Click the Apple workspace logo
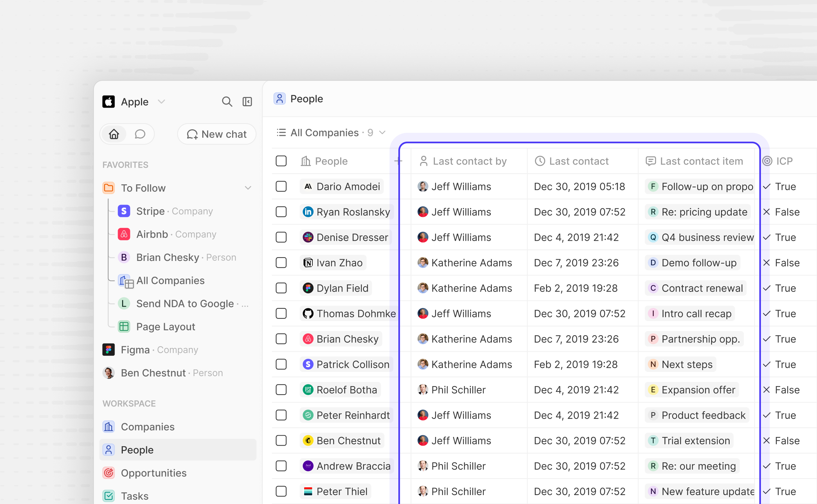 click(109, 102)
